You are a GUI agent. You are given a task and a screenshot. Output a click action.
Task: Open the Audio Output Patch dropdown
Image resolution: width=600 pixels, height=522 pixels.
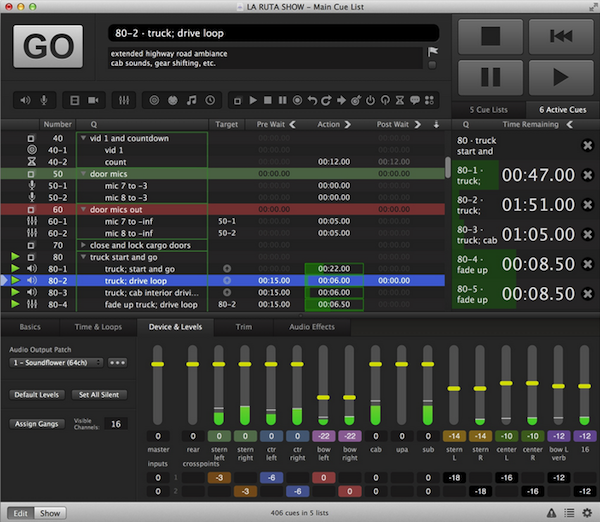tap(57, 361)
